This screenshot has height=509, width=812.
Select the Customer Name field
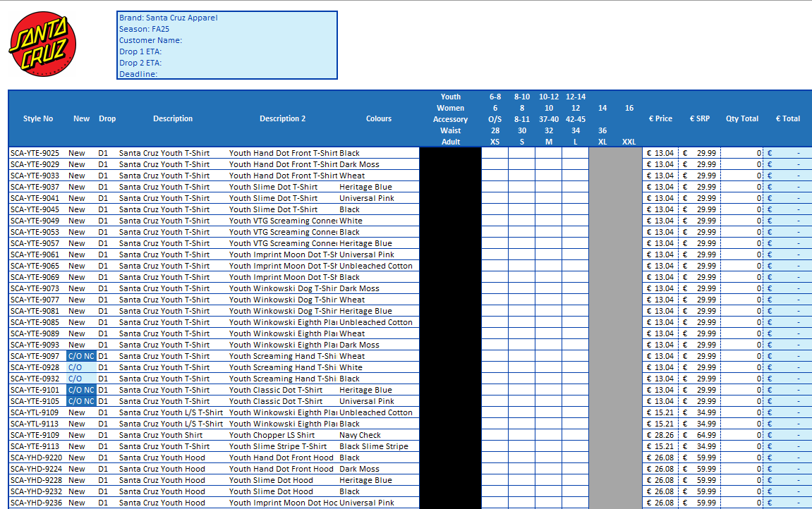[x=150, y=40]
